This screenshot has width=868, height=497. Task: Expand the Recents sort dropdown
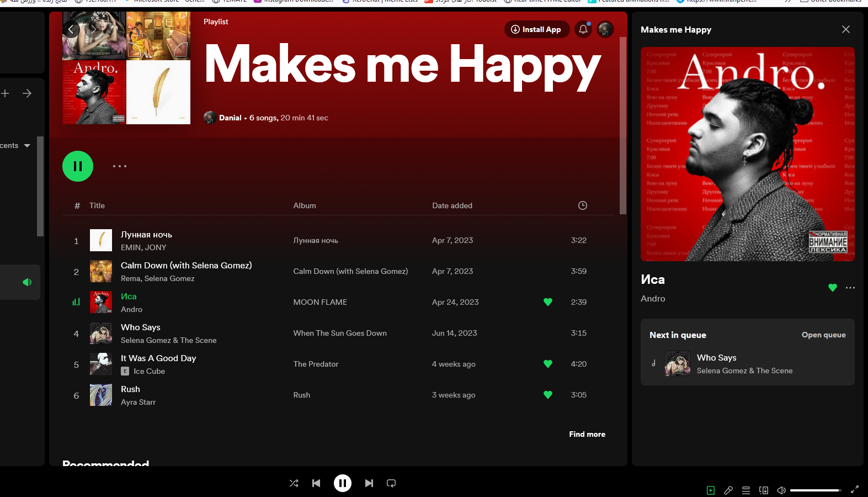[x=15, y=146]
